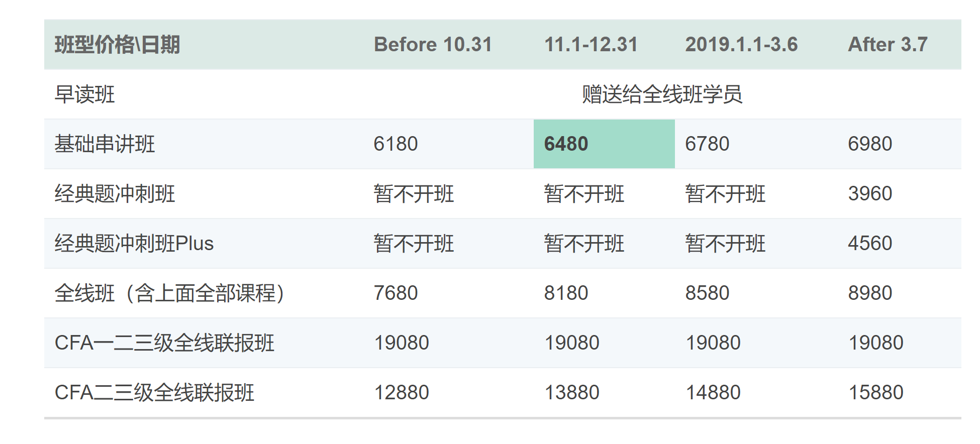The height and width of the screenshot is (444, 980).
Task: Select the '经典题冲刺班Plus' row label
Action: point(134,244)
